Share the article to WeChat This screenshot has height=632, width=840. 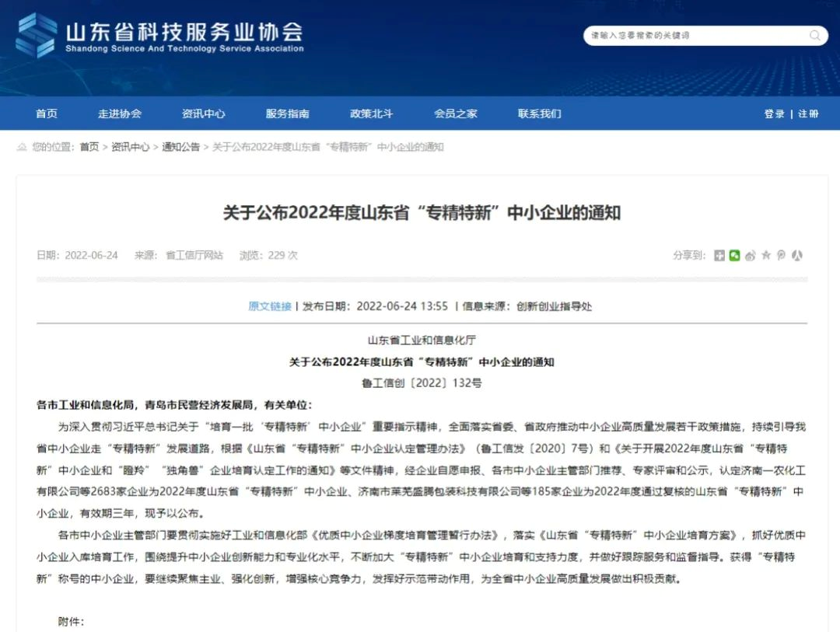tap(734, 255)
